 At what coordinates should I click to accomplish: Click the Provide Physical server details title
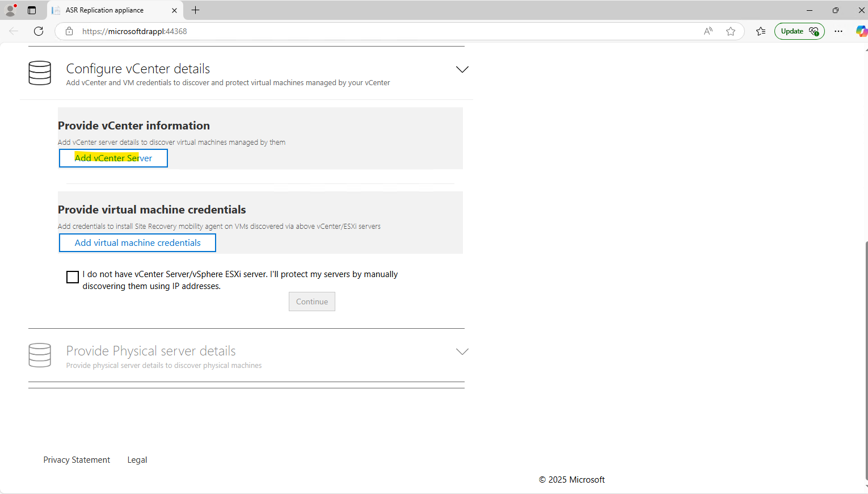(151, 351)
